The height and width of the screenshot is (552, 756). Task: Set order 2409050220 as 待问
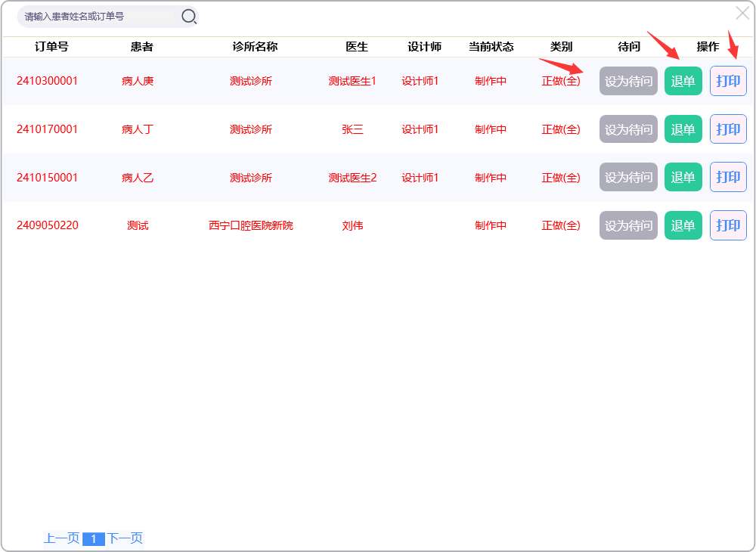628,225
